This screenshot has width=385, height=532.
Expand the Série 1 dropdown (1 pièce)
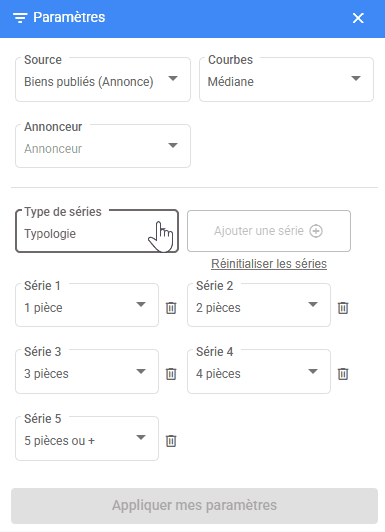tap(87, 305)
